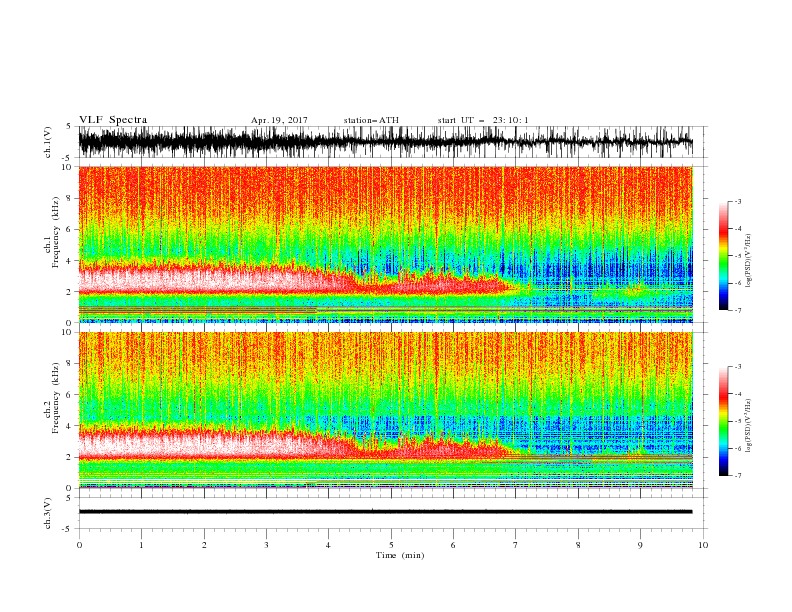
Task: Click time axis tick label "1"
Action: tap(141, 545)
